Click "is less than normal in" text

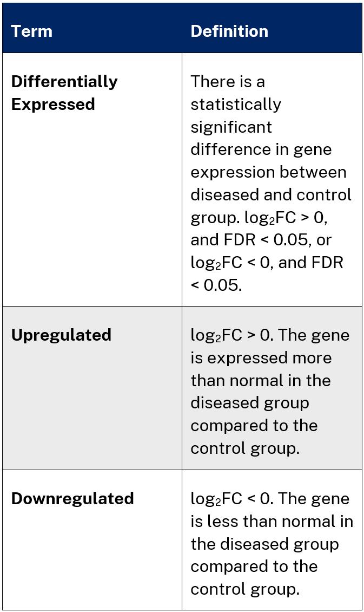click(x=272, y=522)
